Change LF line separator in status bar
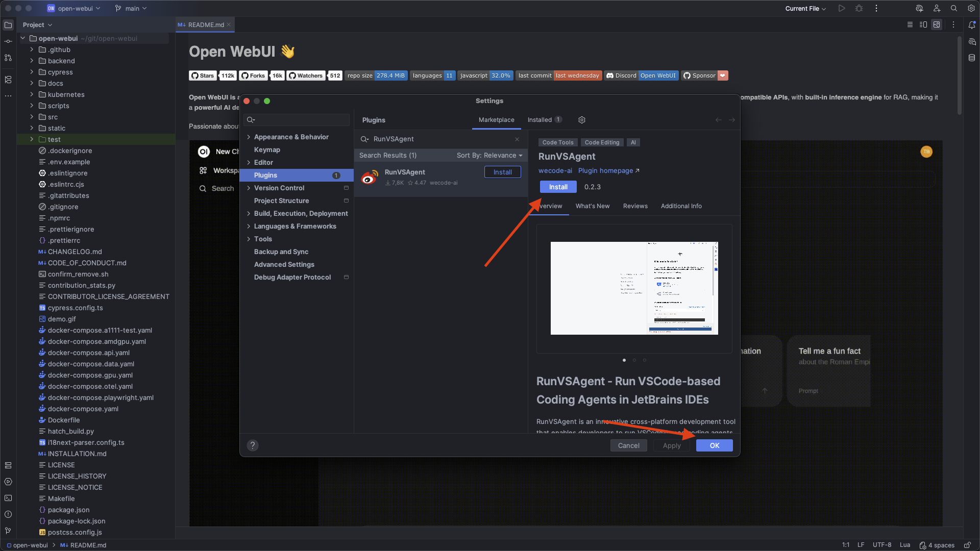 [861, 545]
